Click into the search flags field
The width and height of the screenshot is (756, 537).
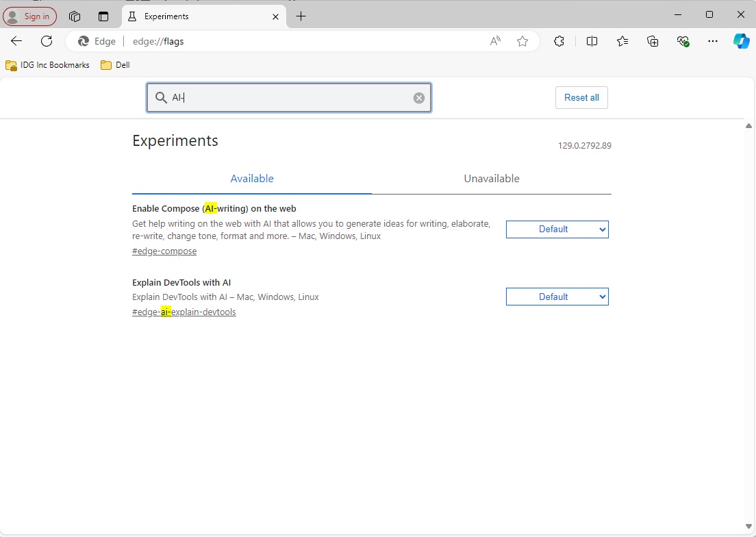[x=288, y=98]
